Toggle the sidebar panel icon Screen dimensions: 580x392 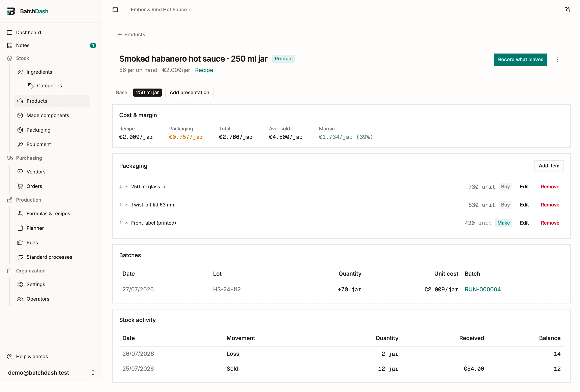pyautogui.click(x=115, y=10)
